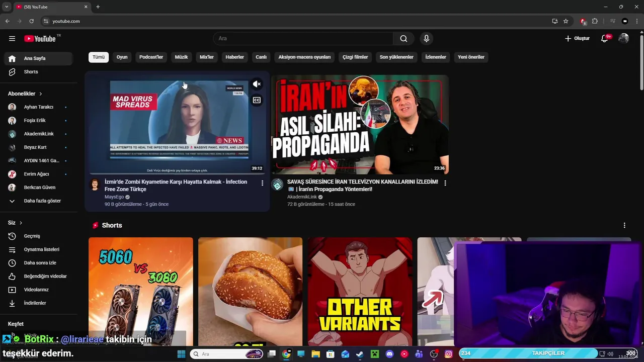Bookmark this page with star

click(x=566, y=21)
